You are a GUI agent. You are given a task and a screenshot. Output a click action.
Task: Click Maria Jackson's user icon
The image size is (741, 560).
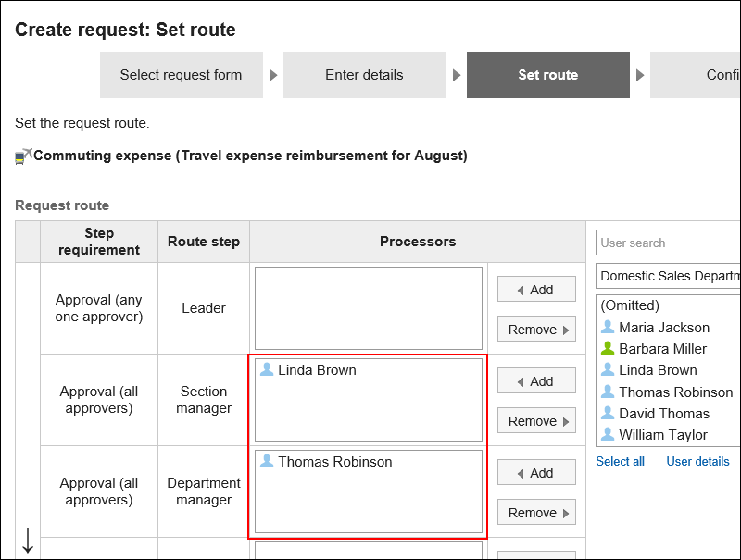coord(608,327)
